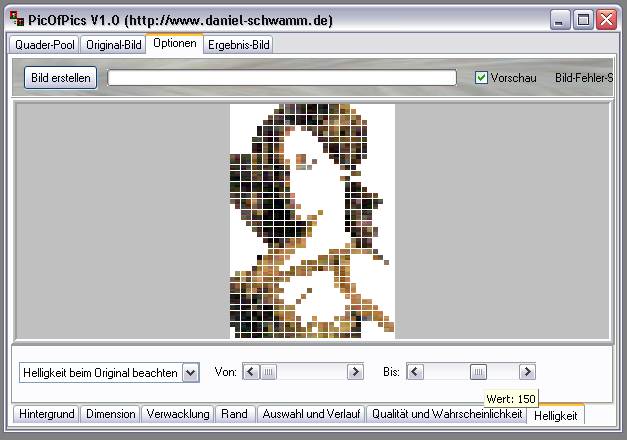The width and height of the screenshot is (627, 440).
Task: Click the mosaic preview image
Action: click(312, 221)
